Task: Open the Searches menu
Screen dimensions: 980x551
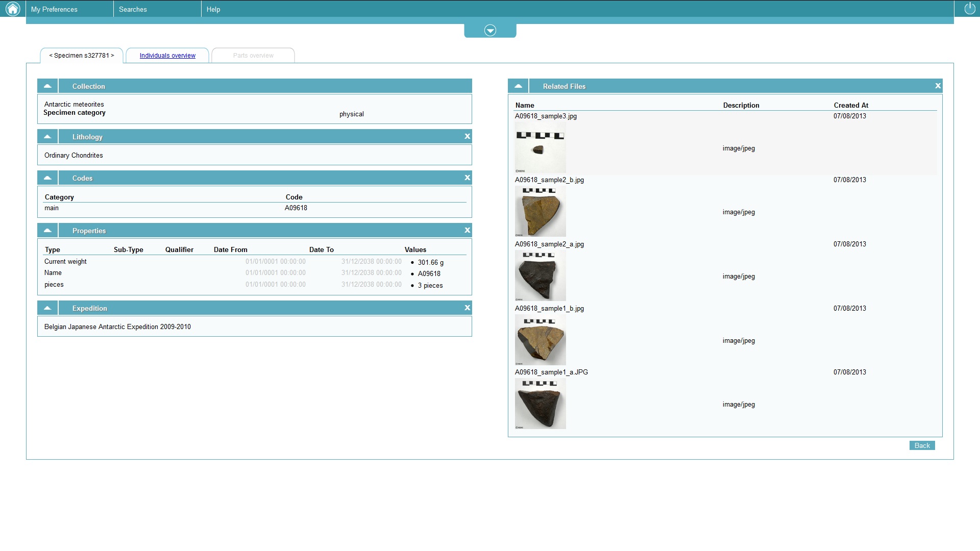Action: (x=133, y=9)
